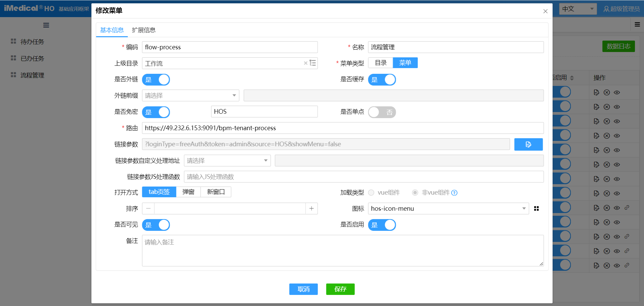
Task: Toggle the left sidebar hamburger menu
Action: [x=46, y=25]
